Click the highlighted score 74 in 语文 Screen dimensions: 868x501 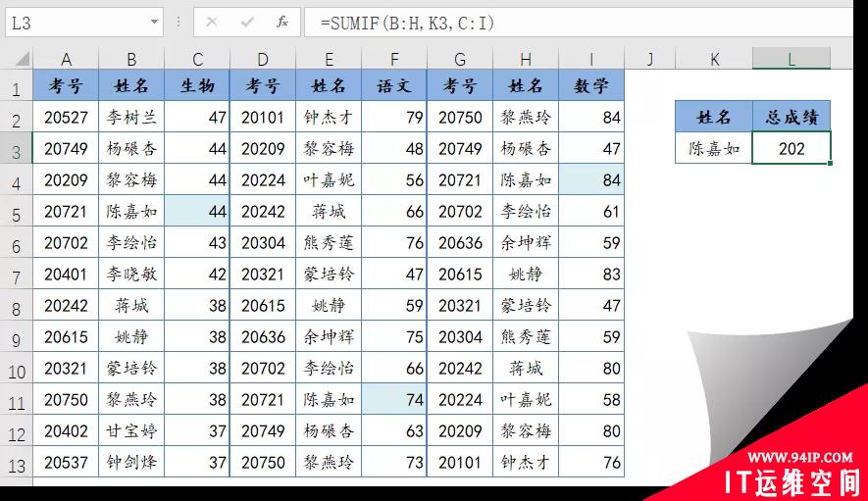(x=394, y=399)
